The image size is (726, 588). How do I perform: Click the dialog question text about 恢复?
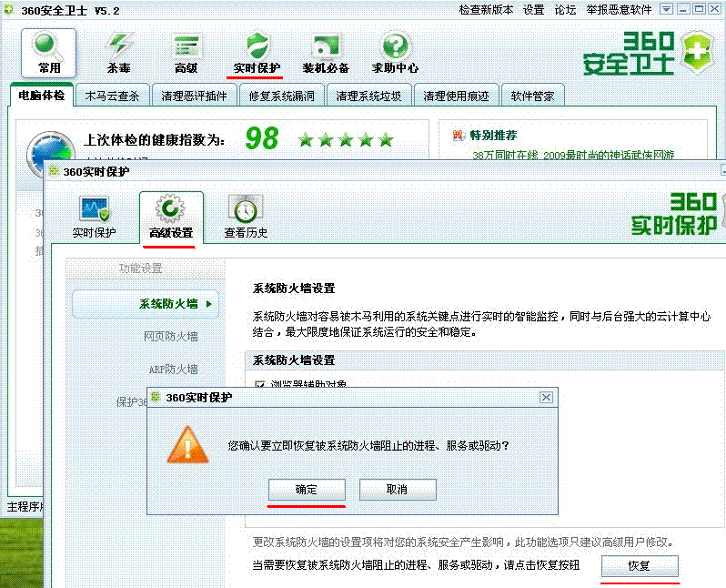368,445
